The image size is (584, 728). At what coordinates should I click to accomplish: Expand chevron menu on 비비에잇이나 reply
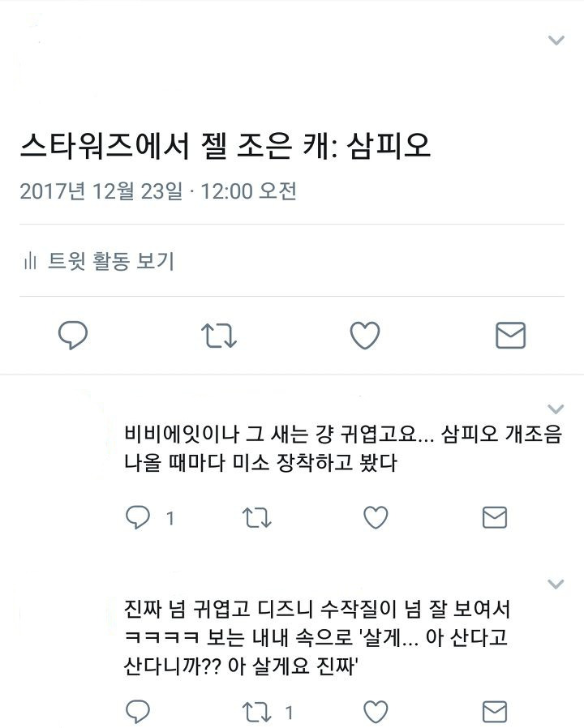(556, 409)
